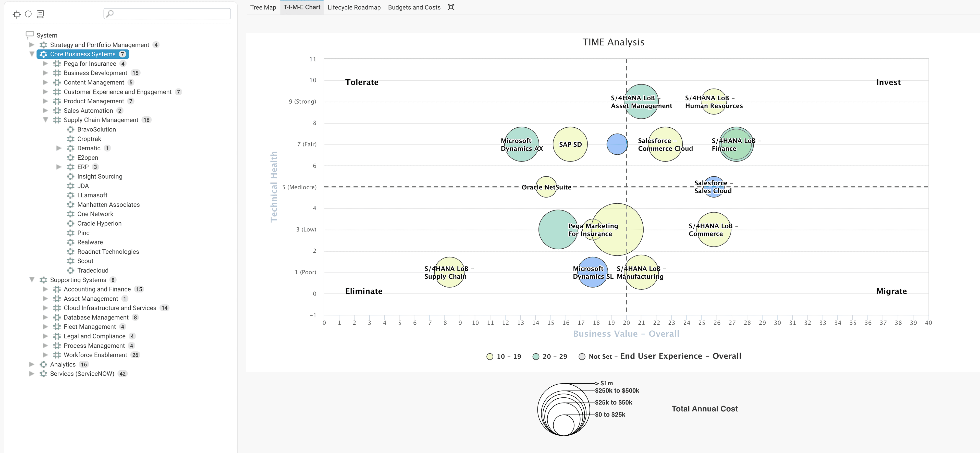Click the System monitor icon
The width and height of the screenshot is (980, 453).
30,35
